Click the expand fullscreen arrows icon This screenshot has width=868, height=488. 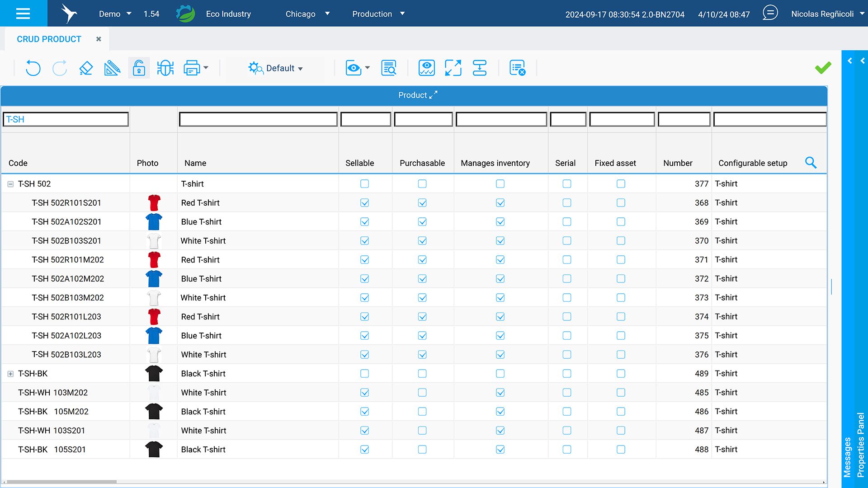(x=453, y=68)
